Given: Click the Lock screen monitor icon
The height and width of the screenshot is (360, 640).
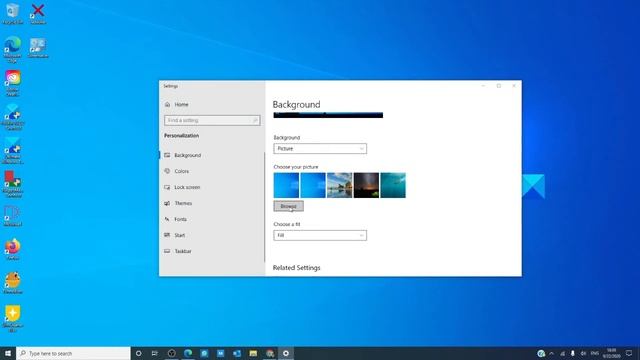Looking at the screenshot, I should tap(167, 187).
